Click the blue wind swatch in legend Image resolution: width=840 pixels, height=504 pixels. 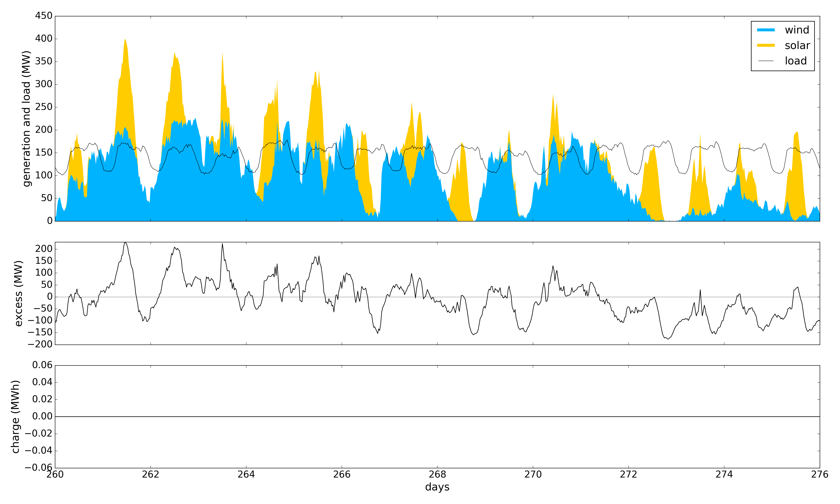[x=766, y=30]
